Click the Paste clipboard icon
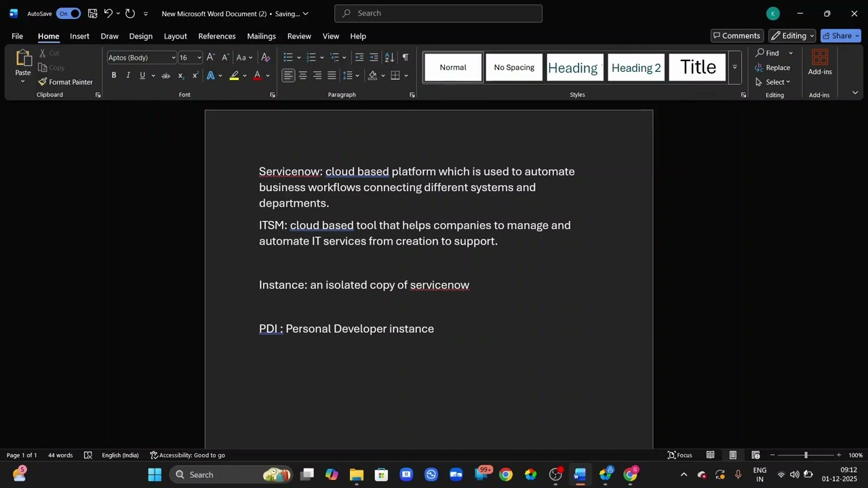 click(x=23, y=58)
